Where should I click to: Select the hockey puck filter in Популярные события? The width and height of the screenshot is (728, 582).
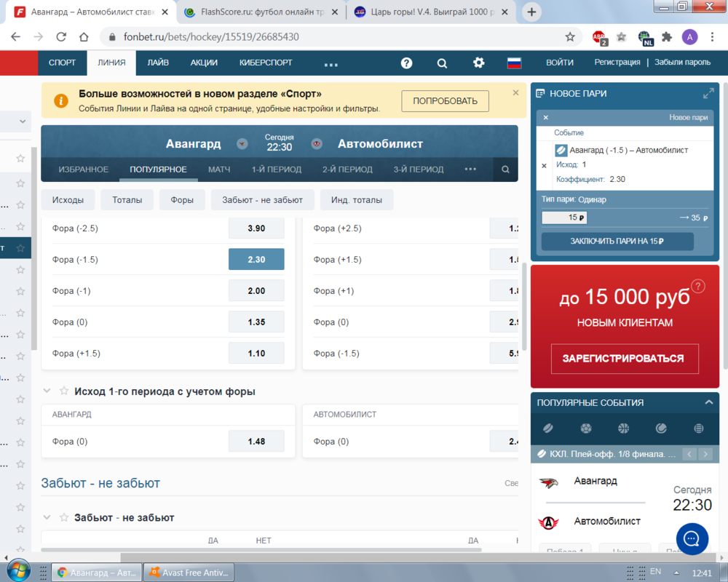(548, 428)
